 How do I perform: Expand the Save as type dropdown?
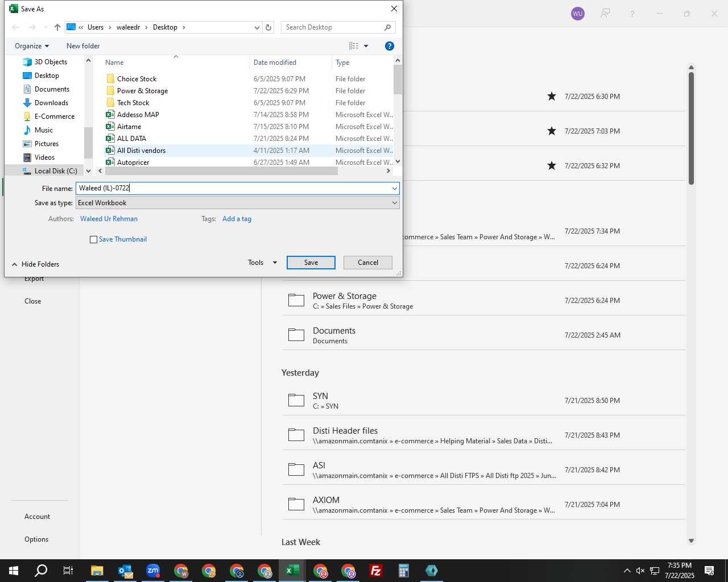(x=394, y=203)
